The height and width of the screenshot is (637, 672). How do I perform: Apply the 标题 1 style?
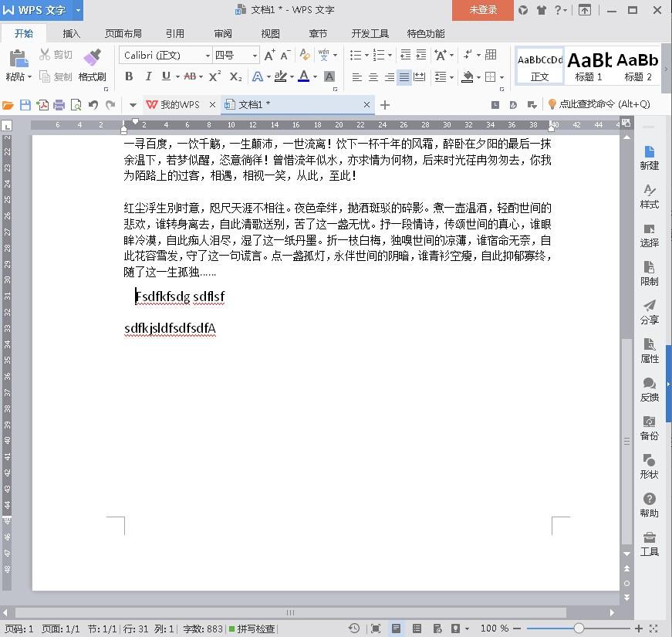pyautogui.click(x=589, y=66)
